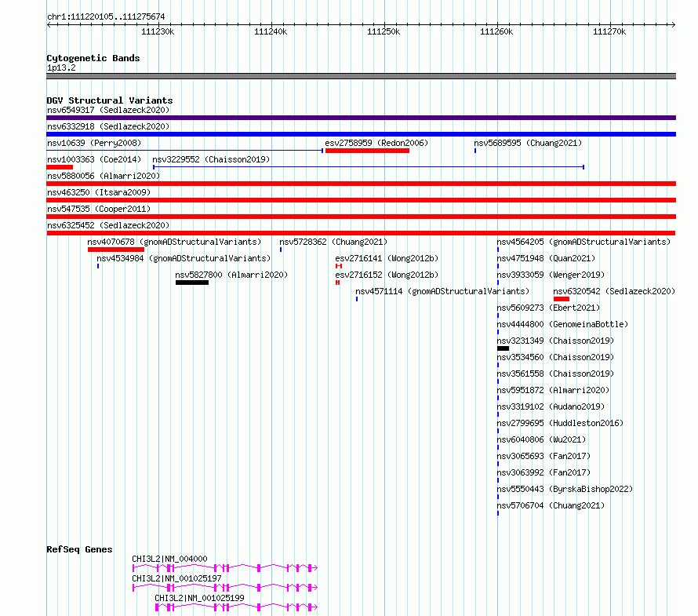Viewport: 698px width, 616px height.
Task: Open nsv5706704 (Chuang2021) label
Action: click(551, 505)
